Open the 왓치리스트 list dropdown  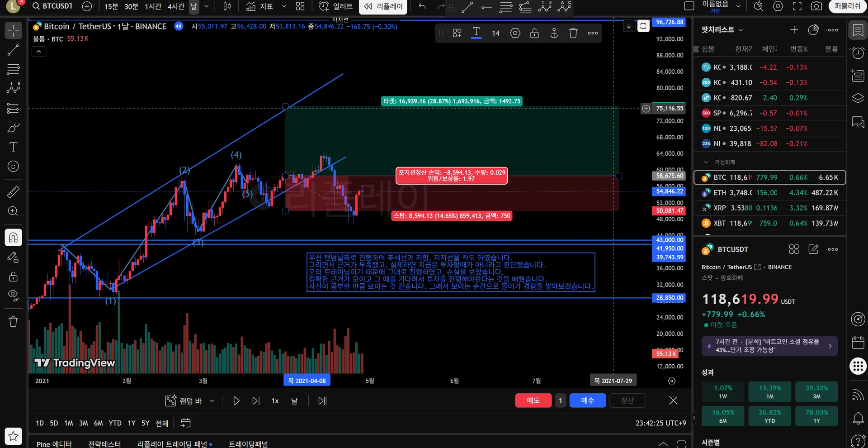[x=722, y=30]
